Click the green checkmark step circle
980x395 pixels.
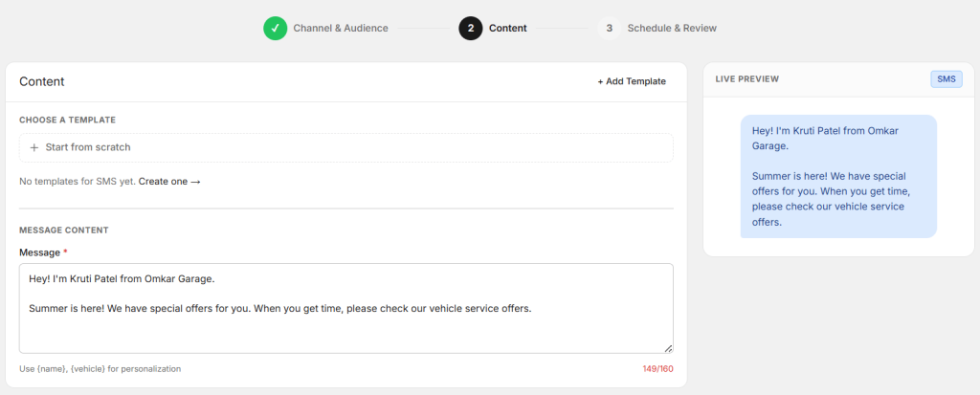[x=275, y=28]
